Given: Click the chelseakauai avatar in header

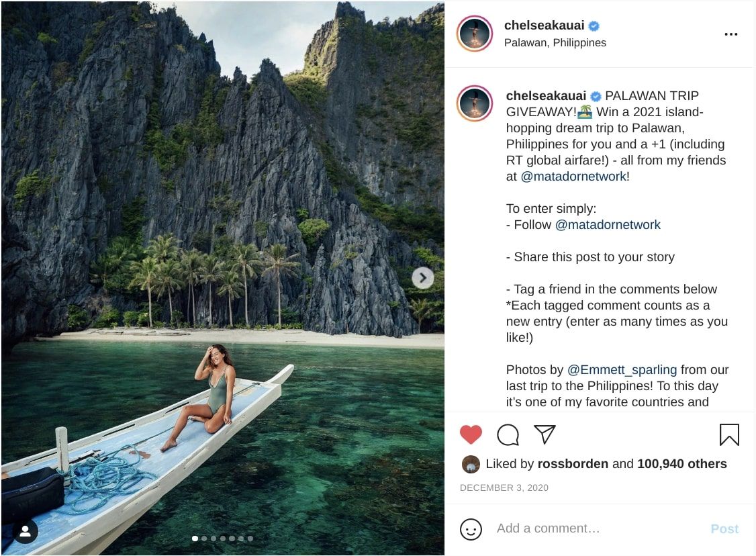Looking at the screenshot, I should [475, 34].
